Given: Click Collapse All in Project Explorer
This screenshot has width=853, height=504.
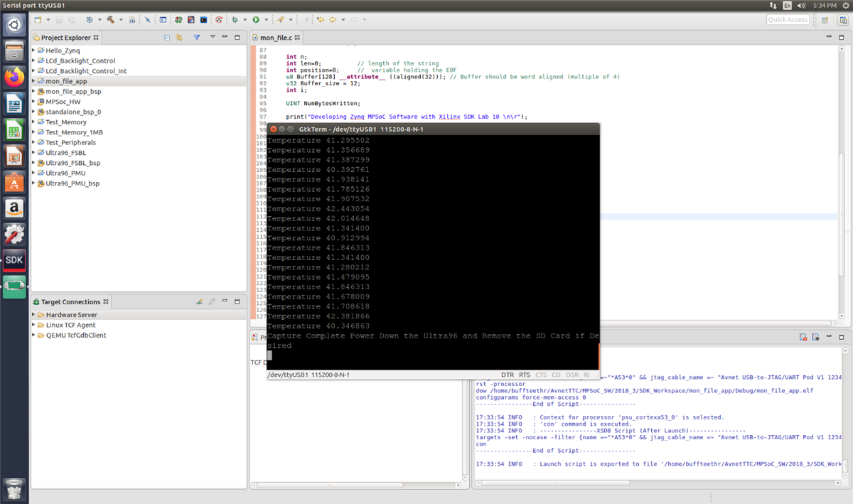Looking at the screenshot, I should pyautogui.click(x=167, y=38).
